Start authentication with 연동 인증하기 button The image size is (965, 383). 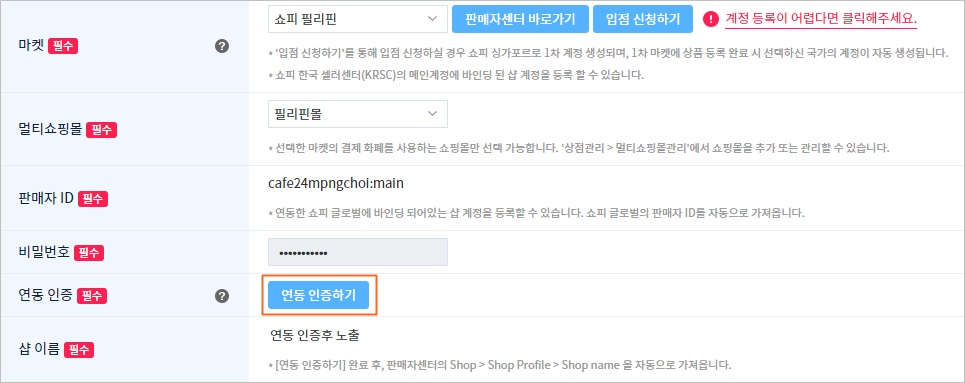click(318, 296)
